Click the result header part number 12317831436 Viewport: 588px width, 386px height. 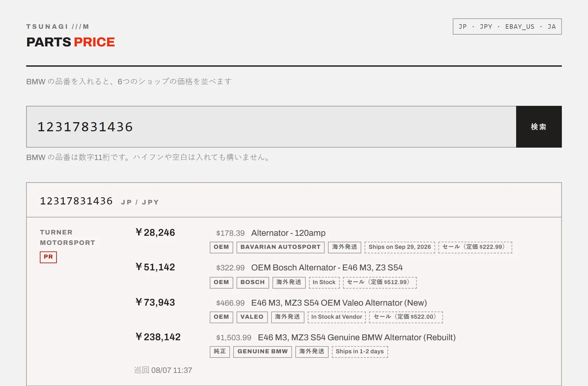(x=76, y=201)
